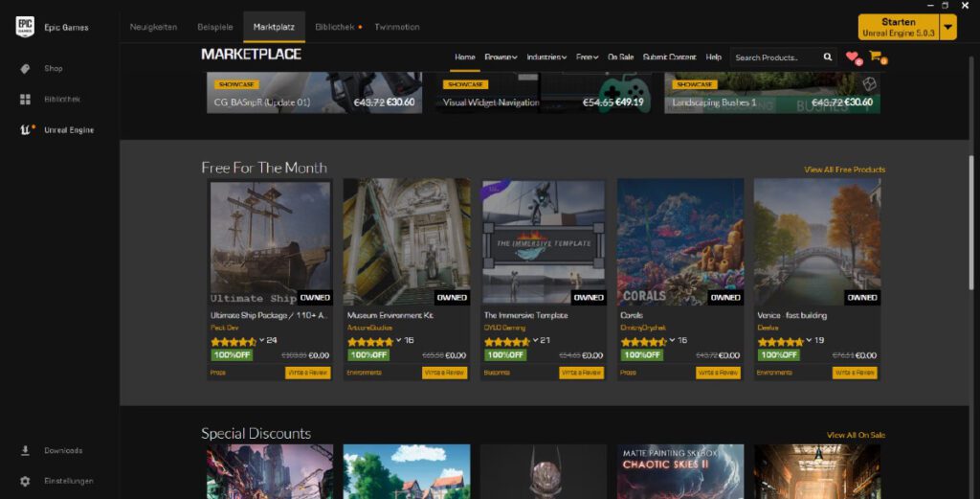Image resolution: width=980 pixels, height=499 pixels.
Task: Click Props category under Corals
Action: point(628,373)
